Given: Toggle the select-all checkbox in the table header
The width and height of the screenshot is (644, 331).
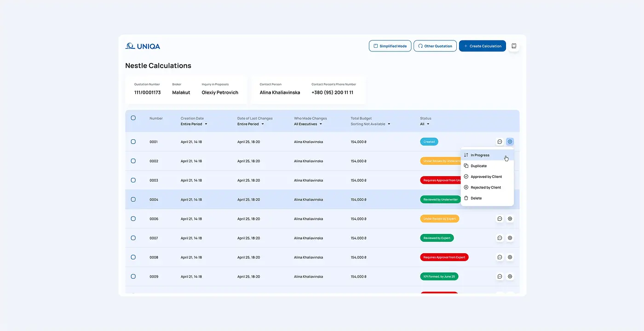Looking at the screenshot, I should 133,118.
